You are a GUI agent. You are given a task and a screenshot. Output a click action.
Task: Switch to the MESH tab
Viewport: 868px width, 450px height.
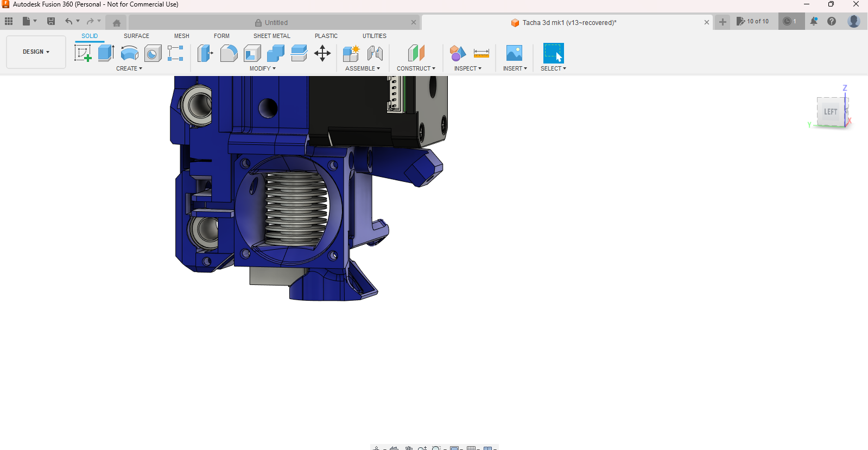[182, 36]
